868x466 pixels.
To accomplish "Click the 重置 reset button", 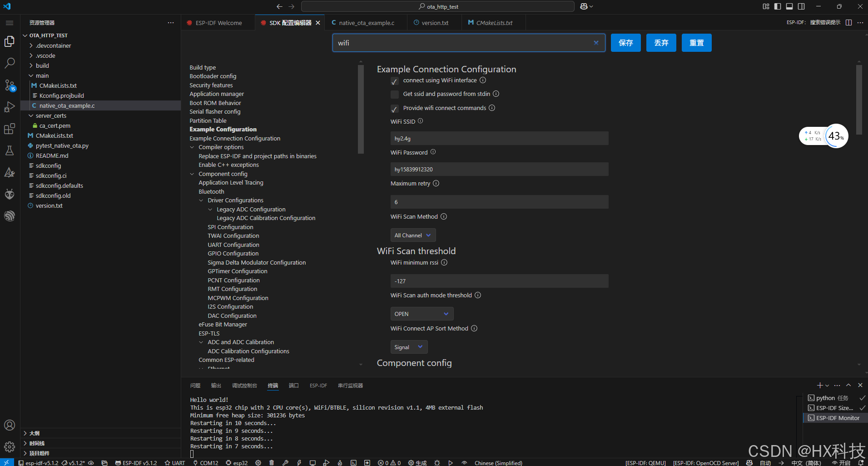I will [696, 43].
